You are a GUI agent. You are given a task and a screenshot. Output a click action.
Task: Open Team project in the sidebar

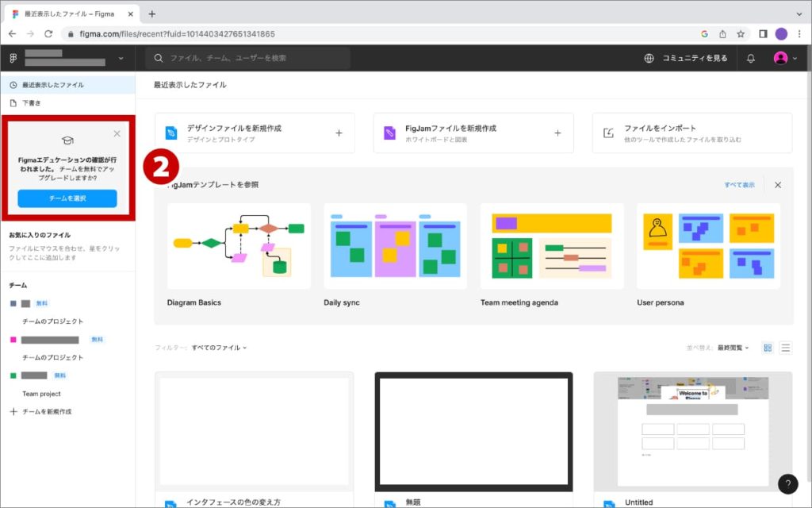point(41,394)
